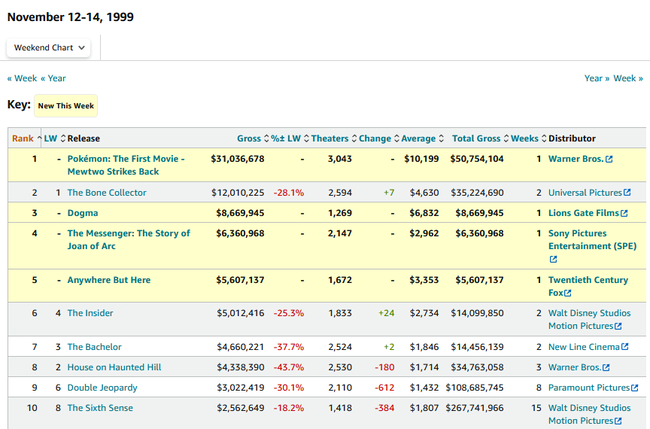Image resolution: width=650 pixels, height=429 pixels.
Task: Click external link icon beside Fox
Action: [x=568, y=293]
